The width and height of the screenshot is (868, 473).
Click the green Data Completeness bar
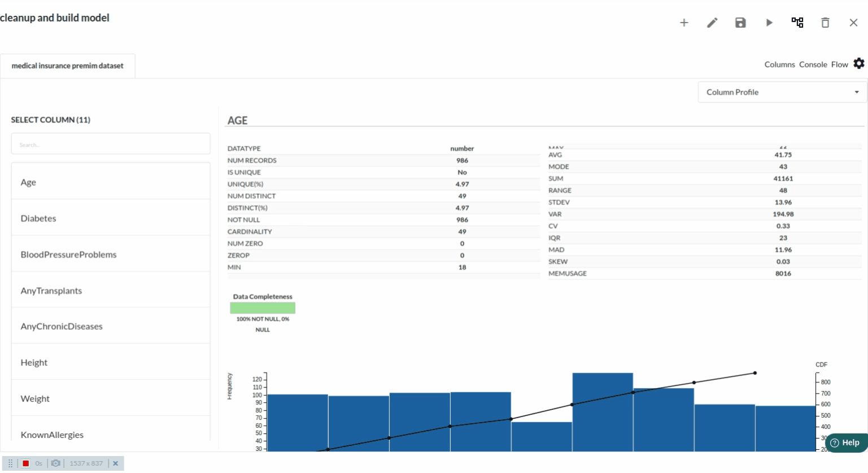point(263,308)
